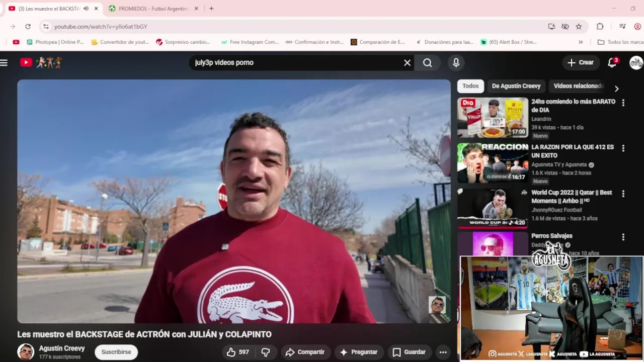Open the browser profile avatar
The height and width of the screenshot is (362, 644).
637,27
